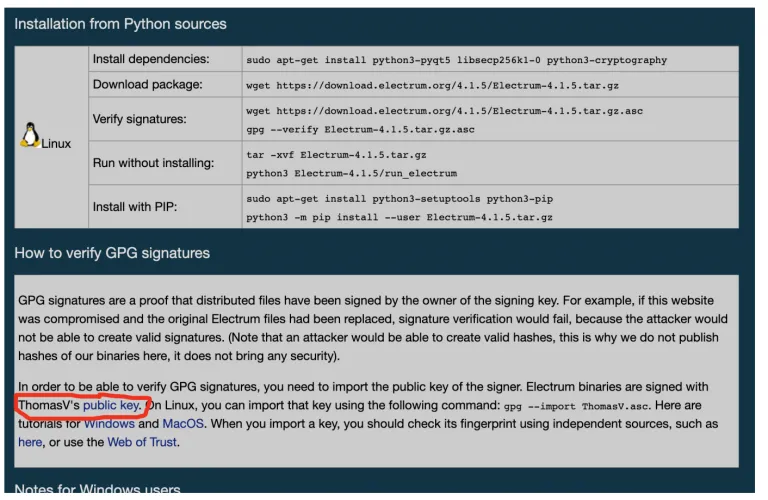Click the 'Notes for Windows users' heading
Viewport: 768px width, 500px height.
(x=97, y=489)
